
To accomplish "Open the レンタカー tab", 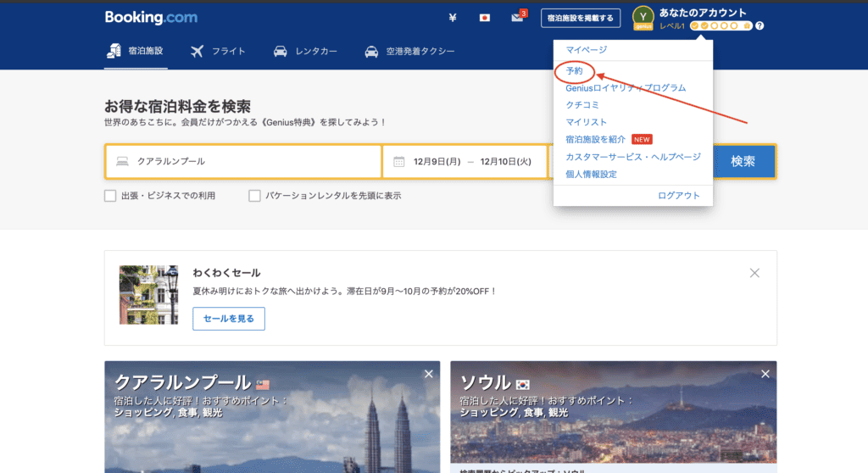I will click(306, 52).
